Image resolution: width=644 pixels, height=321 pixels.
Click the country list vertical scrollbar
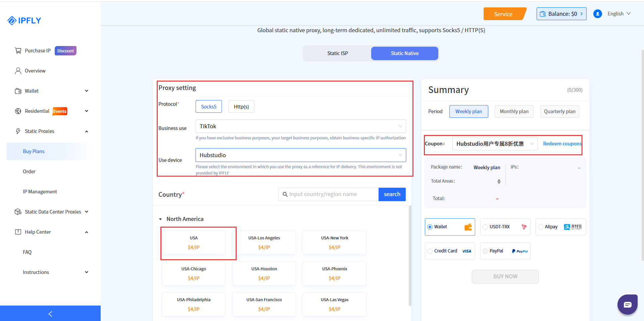pyautogui.click(x=410, y=256)
